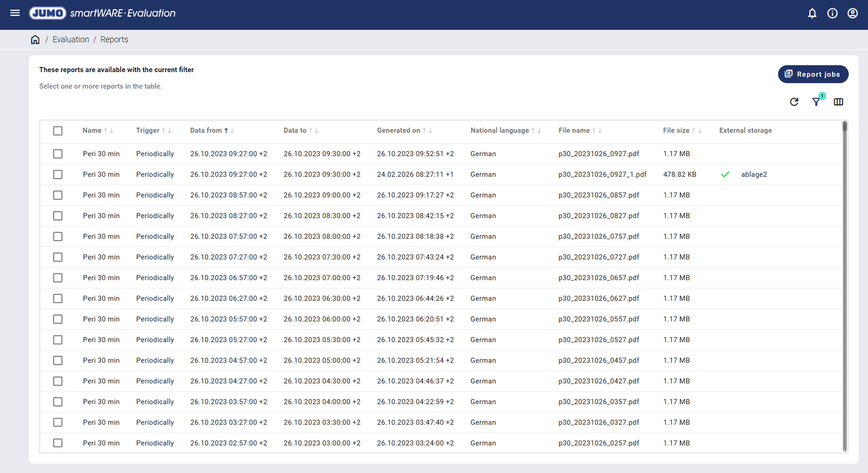Open the notifications bell
The image size is (868, 473).
click(812, 13)
